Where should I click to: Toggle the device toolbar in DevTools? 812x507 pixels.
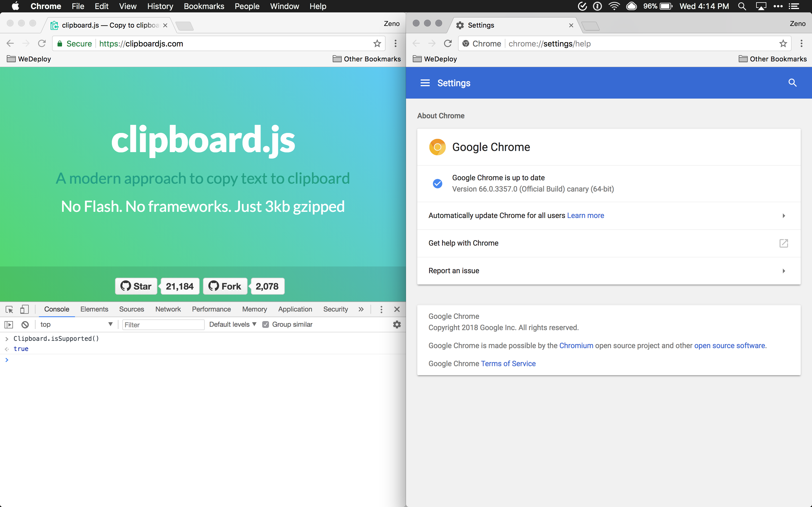24,309
